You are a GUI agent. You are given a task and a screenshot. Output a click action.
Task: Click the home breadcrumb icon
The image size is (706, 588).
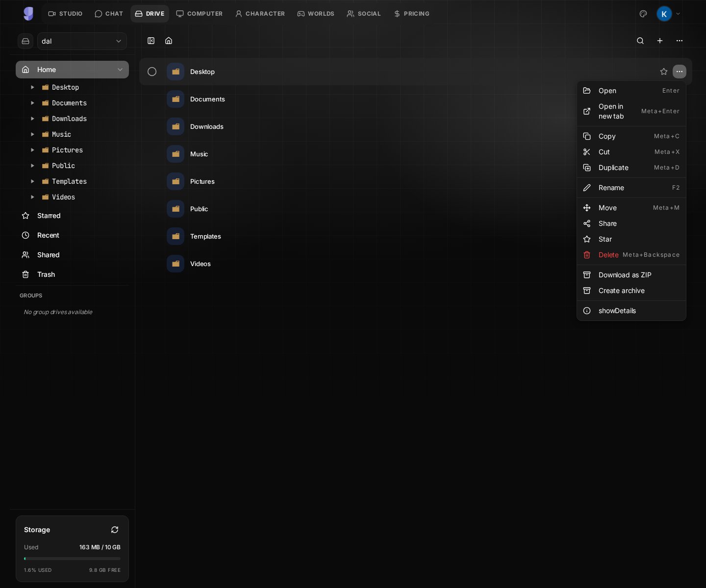169,41
